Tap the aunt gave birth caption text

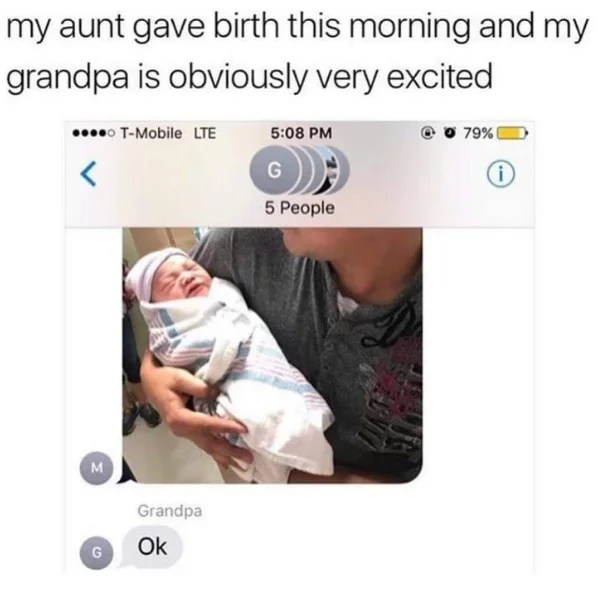tap(297, 28)
